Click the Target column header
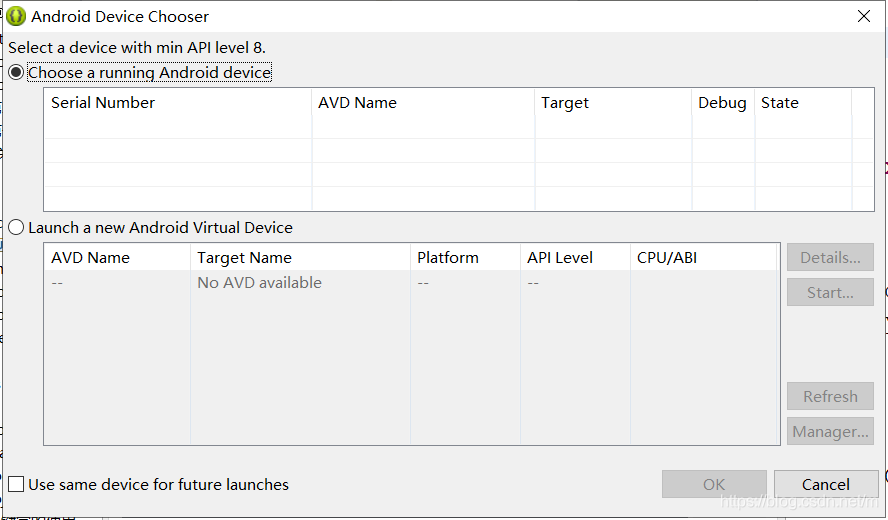 click(x=613, y=103)
